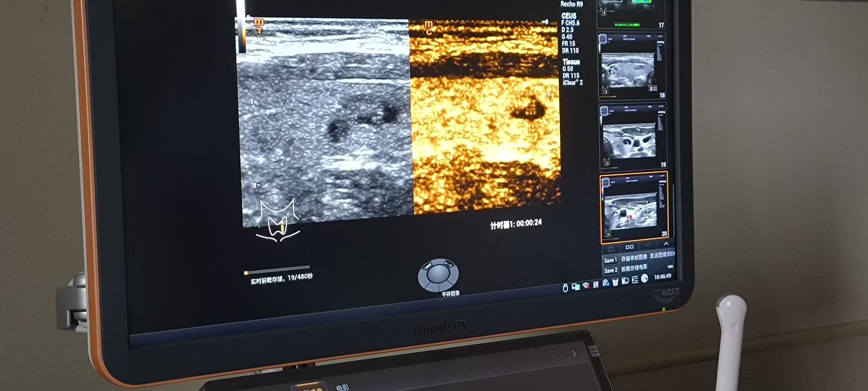868x391 pixels.
Task: Click the iClear+ 2 setting
Action: (573, 83)
